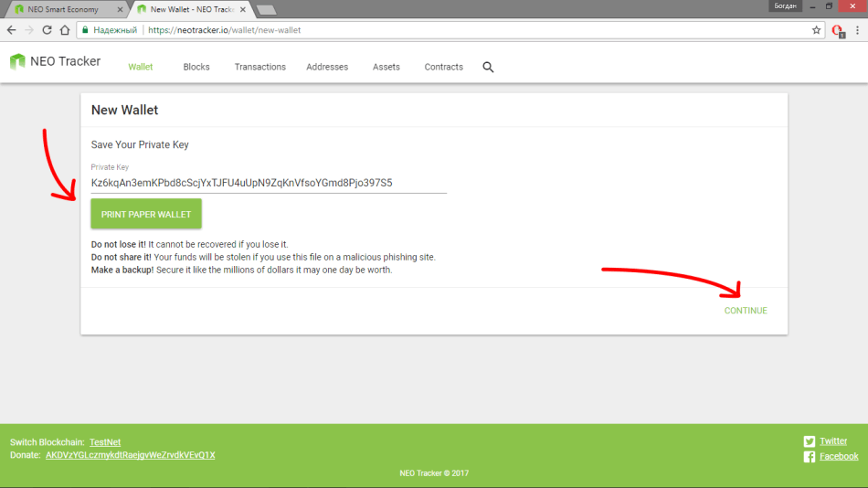Click 'Save Your Private Key' text
868x488 pixels.
(140, 144)
